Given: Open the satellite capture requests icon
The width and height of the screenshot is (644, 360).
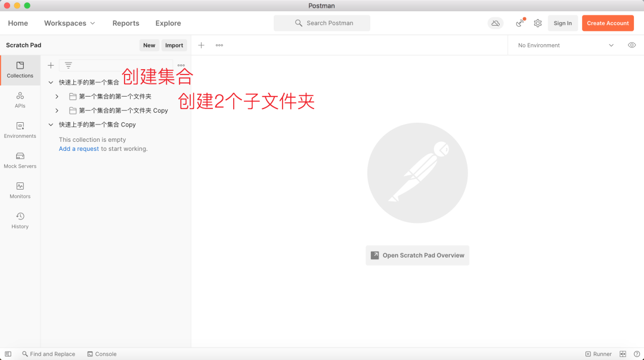Looking at the screenshot, I should [520, 23].
